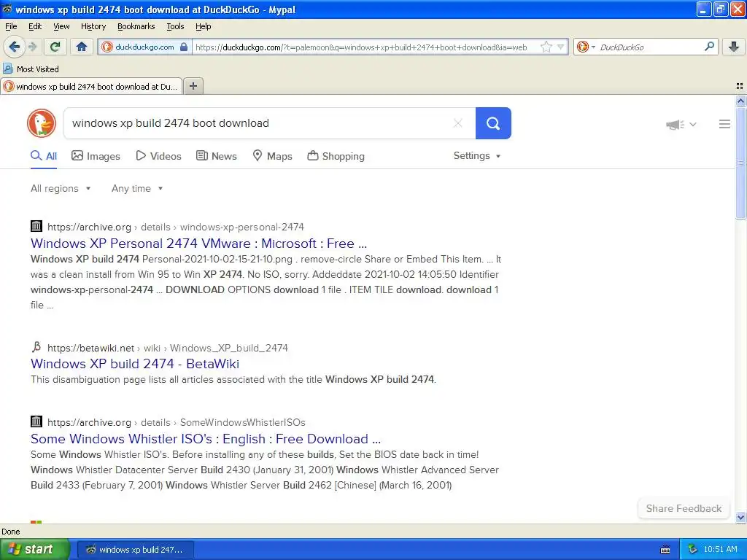Screen dimensions: 747x560
Task: Click the Most Visited bookmarks icon
Action: (7, 69)
